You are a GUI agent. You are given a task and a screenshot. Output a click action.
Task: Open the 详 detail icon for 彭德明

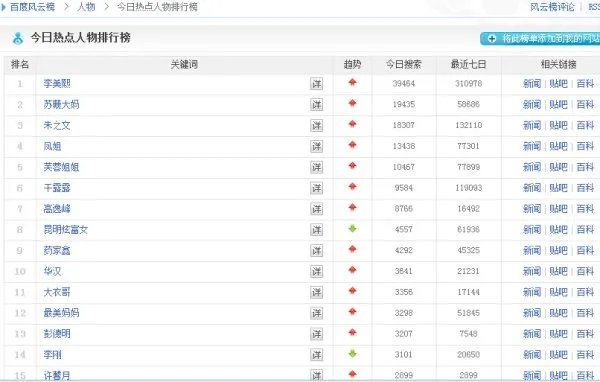pyautogui.click(x=316, y=334)
